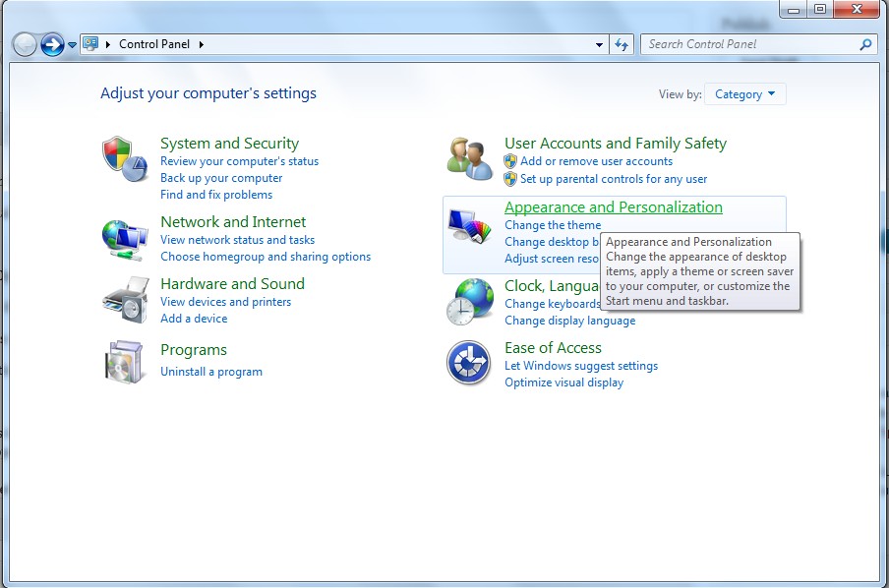This screenshot has height=588, width=889.
Task: Click Let Windows suggest settings
Action: tap(581, 366)
